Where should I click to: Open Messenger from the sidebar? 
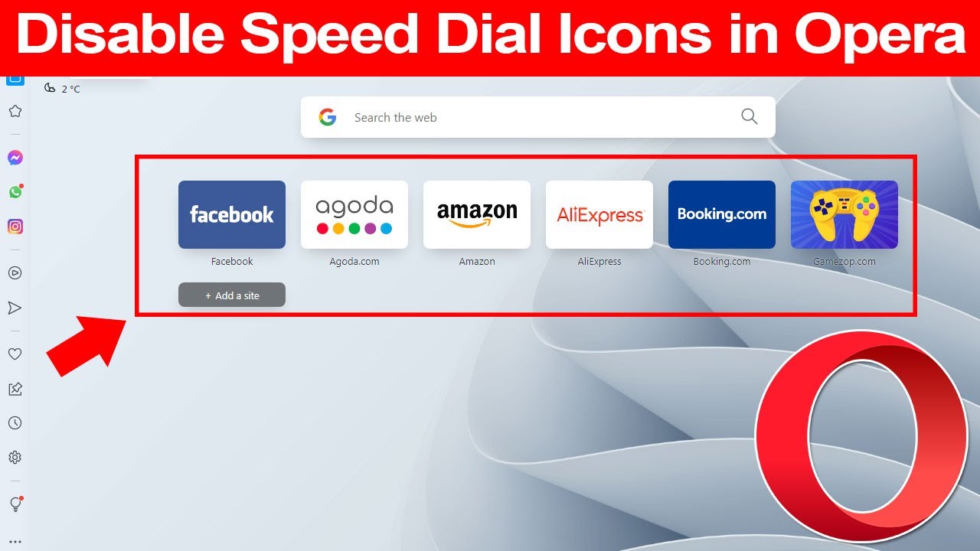(x=15, y=158)
